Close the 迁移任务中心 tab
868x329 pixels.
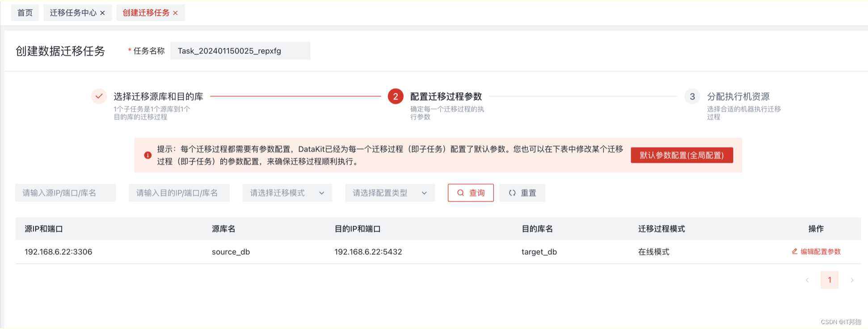[x=102, y=13]
